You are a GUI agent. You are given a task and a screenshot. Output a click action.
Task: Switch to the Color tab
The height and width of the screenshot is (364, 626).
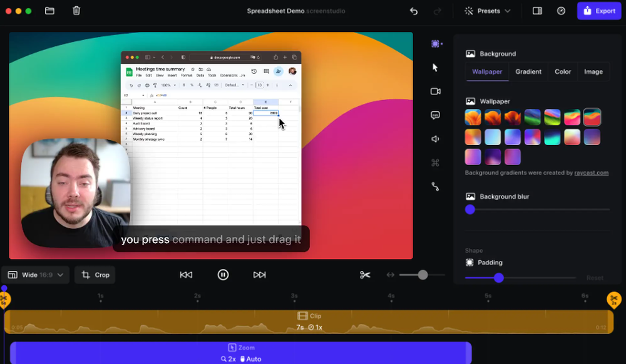pos(563,72)
